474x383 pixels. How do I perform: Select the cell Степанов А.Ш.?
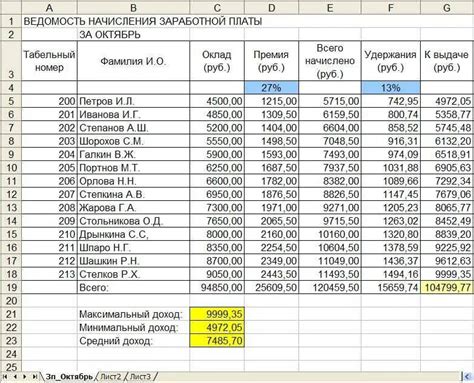(133, 128)
